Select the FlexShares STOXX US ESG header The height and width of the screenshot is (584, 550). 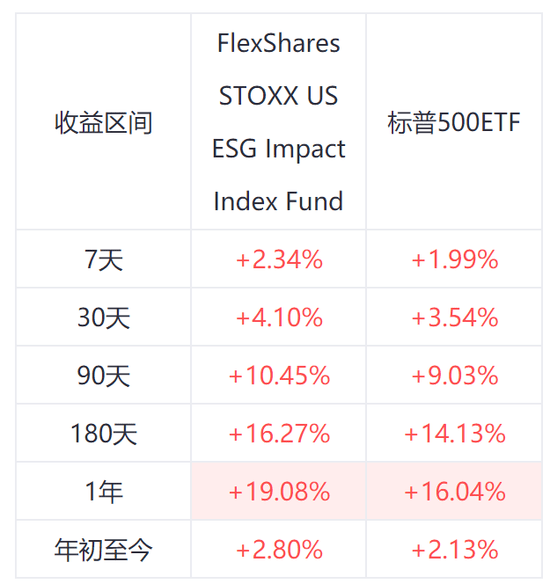pyautogui.click(x=279, y=122)
